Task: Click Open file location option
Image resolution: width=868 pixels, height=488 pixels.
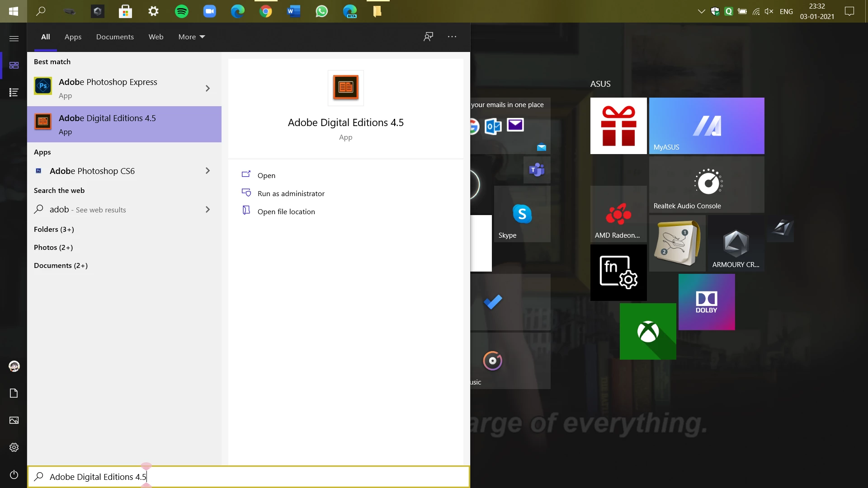Action: [286, 211]
